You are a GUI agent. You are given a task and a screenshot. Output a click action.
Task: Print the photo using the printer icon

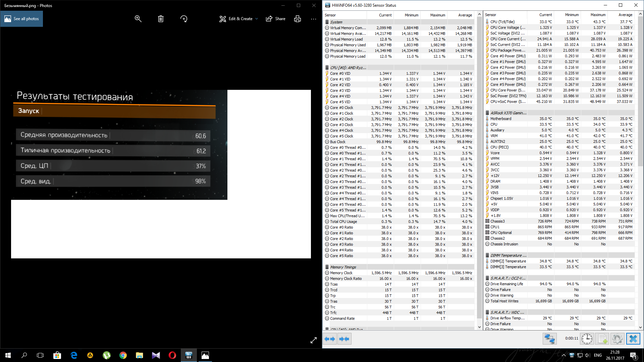click(x=297, y=19)
